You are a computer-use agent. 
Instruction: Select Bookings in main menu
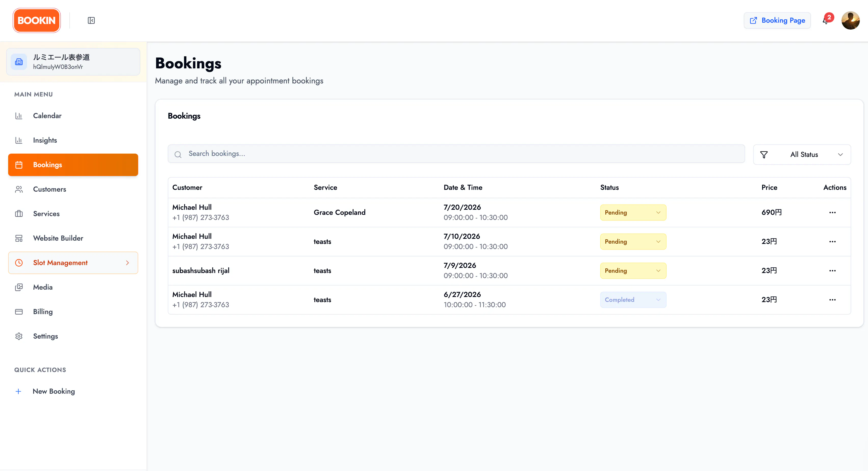[x=73, y=165]
